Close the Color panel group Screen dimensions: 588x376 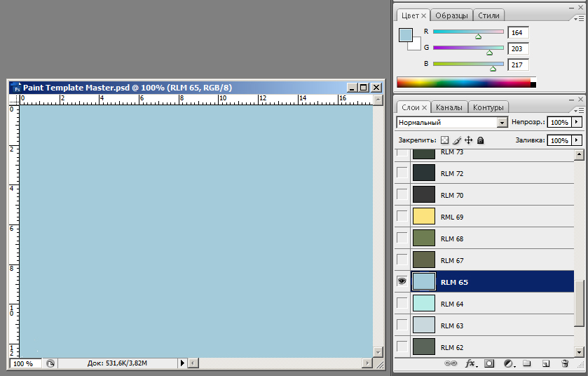(580, 8)
